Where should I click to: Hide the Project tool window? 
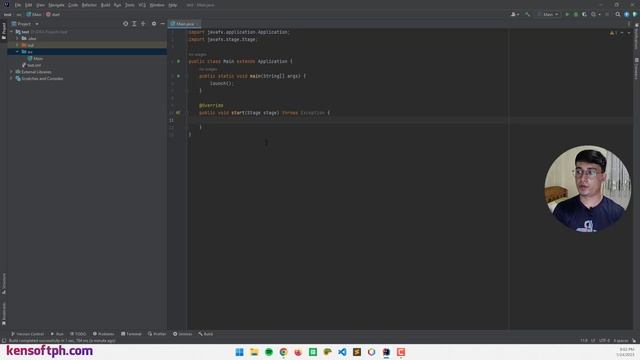pyautogui.click(x=162, y=24)
